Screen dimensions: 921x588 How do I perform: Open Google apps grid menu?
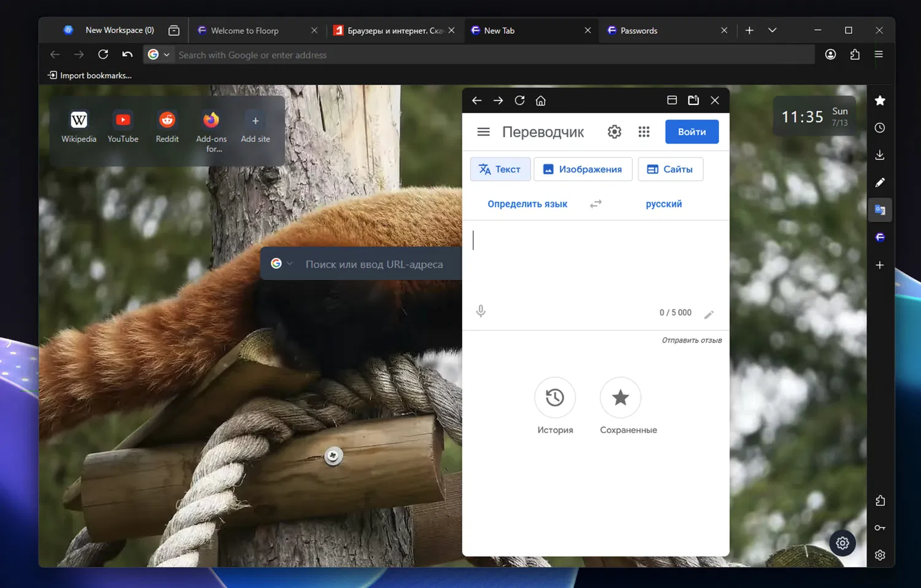[x=643, y=132]
